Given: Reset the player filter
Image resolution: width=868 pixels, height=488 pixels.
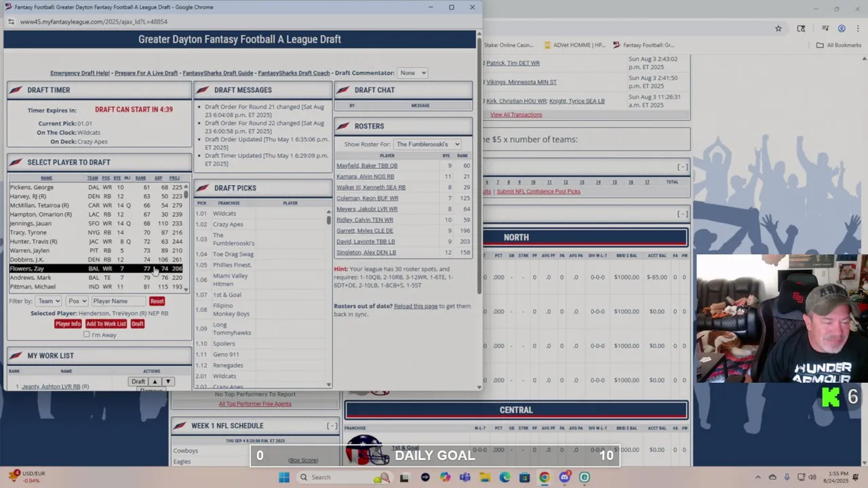Looking at the screenshot, I should pos(157,301).
